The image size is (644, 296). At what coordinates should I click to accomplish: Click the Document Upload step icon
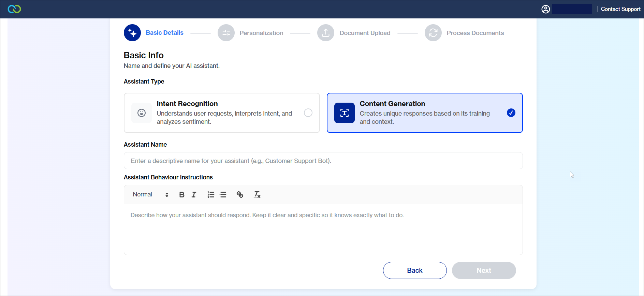[x=326, y=33]
